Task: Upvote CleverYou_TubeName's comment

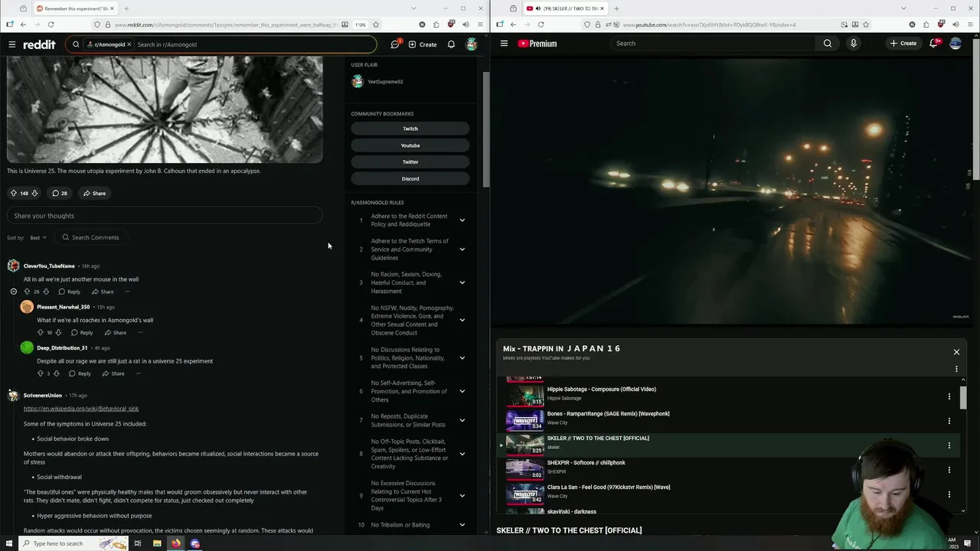Action: [x=27, y=292]
